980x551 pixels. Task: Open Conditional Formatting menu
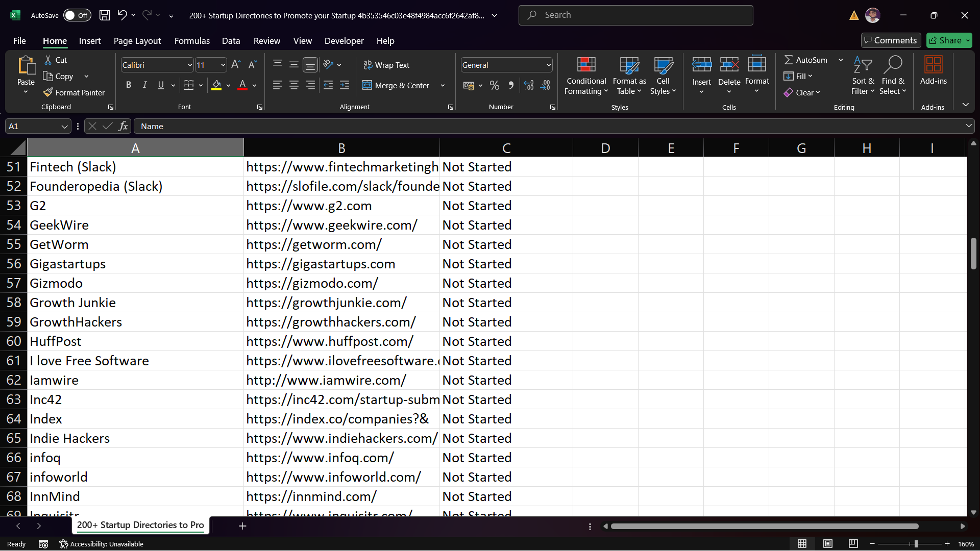[x=586, y=76]
